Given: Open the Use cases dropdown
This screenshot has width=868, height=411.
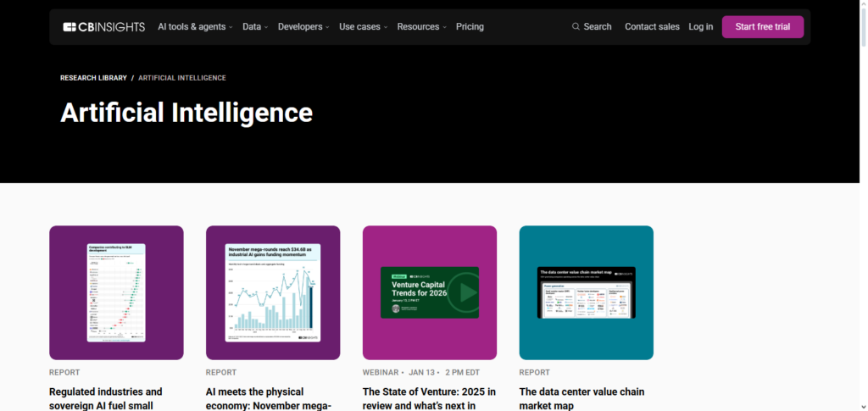Looking at the screenshot, I should coord(363,26).
